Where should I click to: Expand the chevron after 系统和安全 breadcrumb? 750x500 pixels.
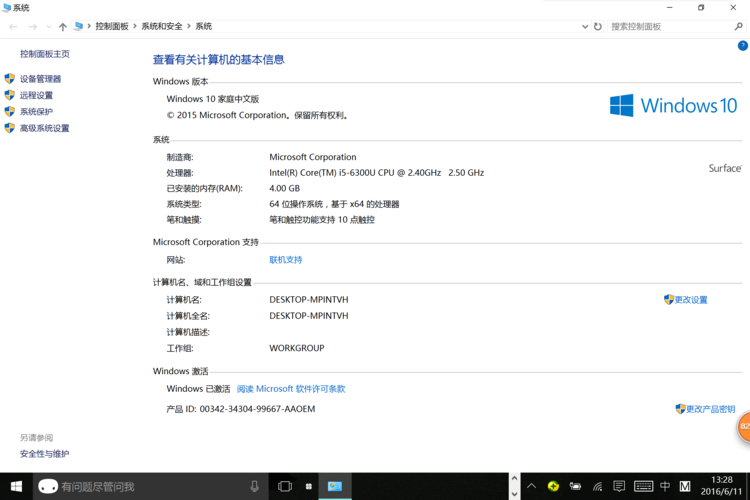pos(189,26)
